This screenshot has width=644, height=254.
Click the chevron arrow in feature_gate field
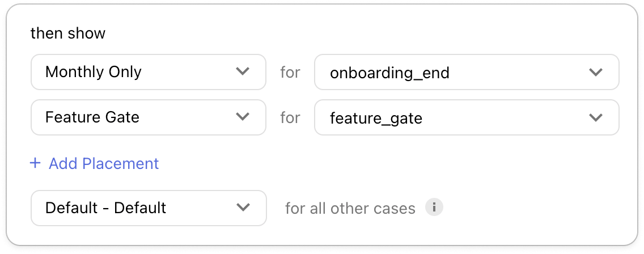tap(596, 117)
